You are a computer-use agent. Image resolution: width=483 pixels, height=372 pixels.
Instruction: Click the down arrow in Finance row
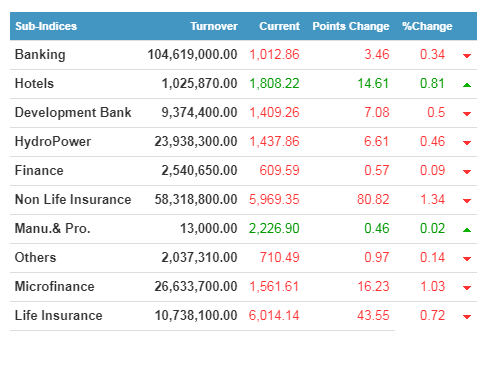coord(467,172)
